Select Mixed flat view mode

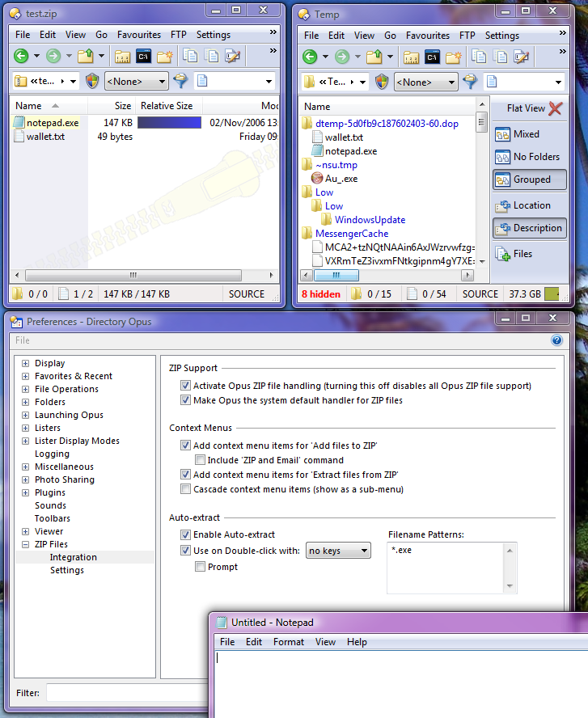pyautogui.click(x=530, y=134)
